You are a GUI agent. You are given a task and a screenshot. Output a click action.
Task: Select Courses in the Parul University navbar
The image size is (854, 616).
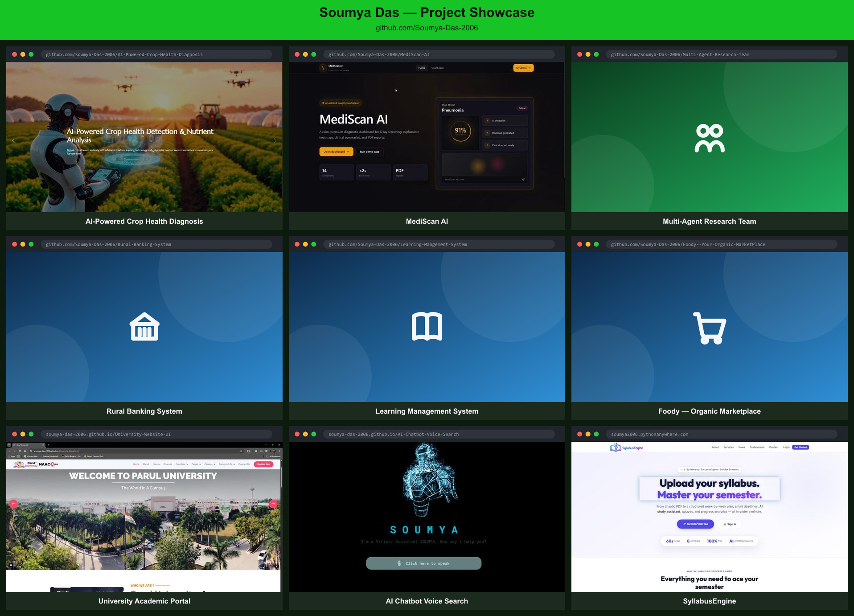(168, 464)
